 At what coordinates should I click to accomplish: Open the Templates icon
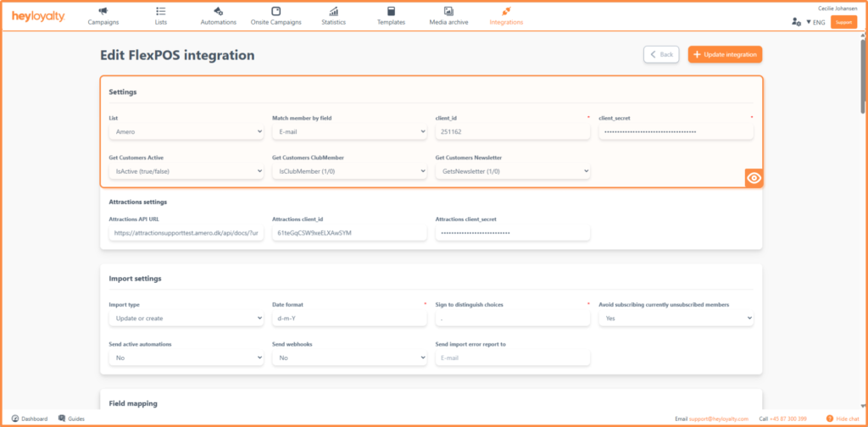(x=391, y=11)
